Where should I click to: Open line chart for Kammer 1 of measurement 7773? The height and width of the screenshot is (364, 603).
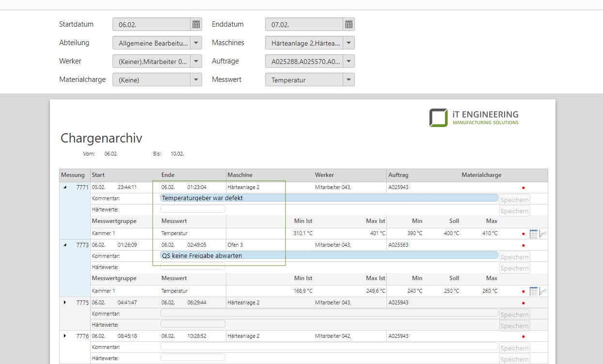(x=543, y=291)
